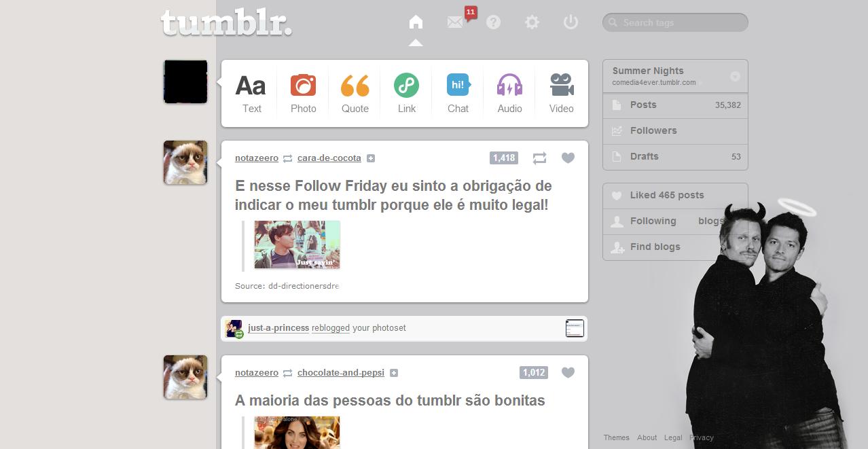Viewport: 868px width, 449px height.
Task: Follow cara-de-cocota using the plus icon
Action: click(x=371, y=158)
